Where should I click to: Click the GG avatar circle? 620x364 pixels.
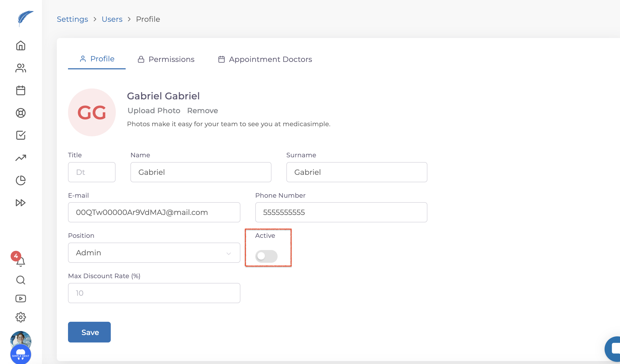pyautogui.click(x=92, y=112)
